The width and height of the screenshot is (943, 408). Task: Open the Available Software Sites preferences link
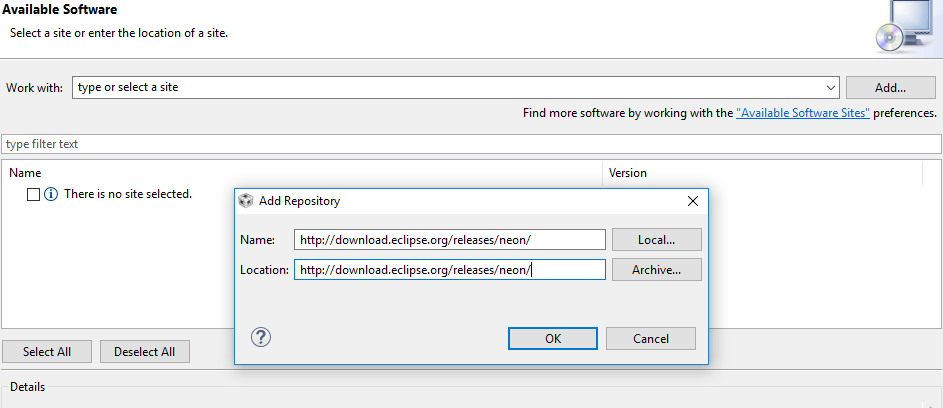803,113
